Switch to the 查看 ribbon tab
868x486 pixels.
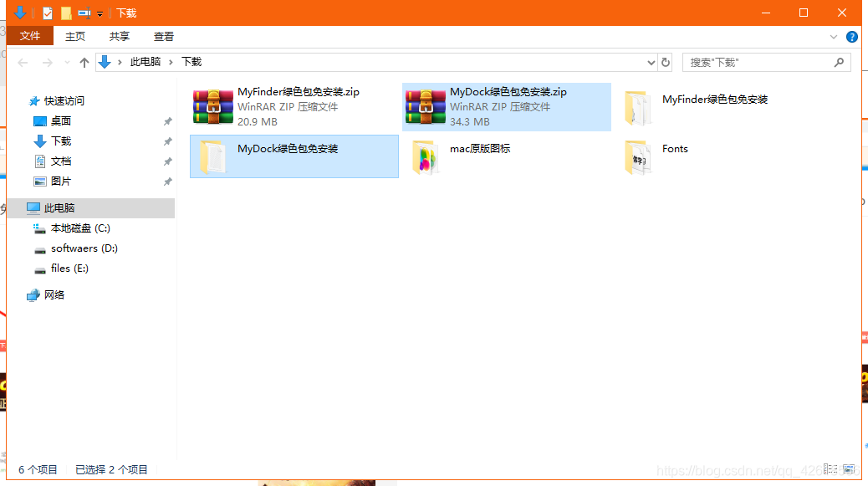point(164,36)
